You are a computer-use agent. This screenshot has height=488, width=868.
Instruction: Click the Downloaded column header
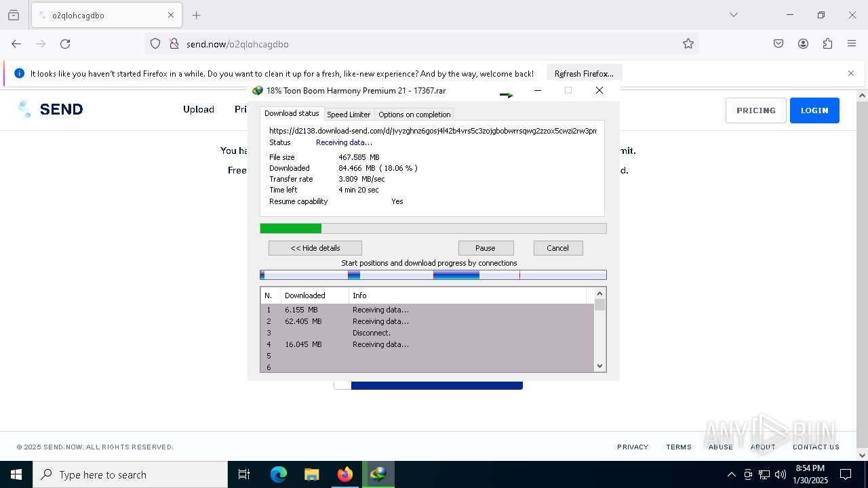coord(315,296)
